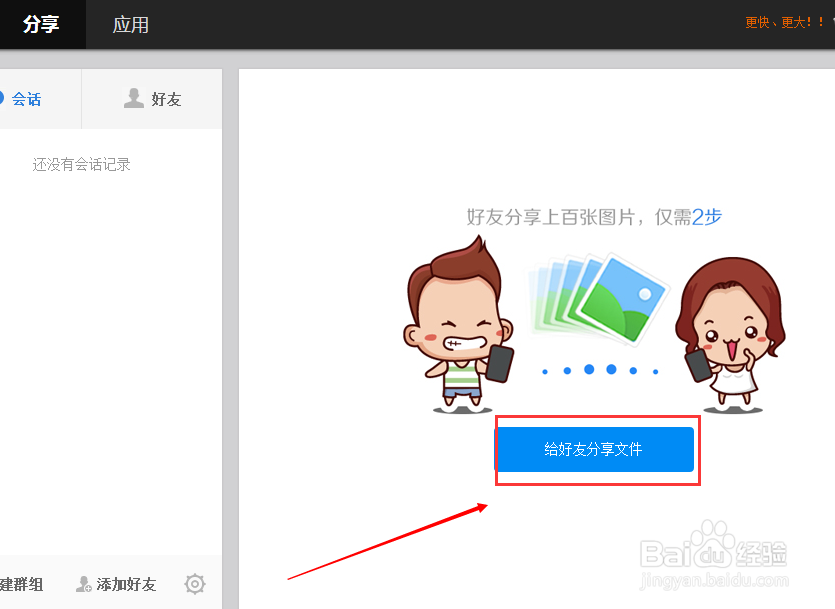Open the 好友 friends tab
The image size is (835, 609).
pyautogui.click(x=151, y=98)
